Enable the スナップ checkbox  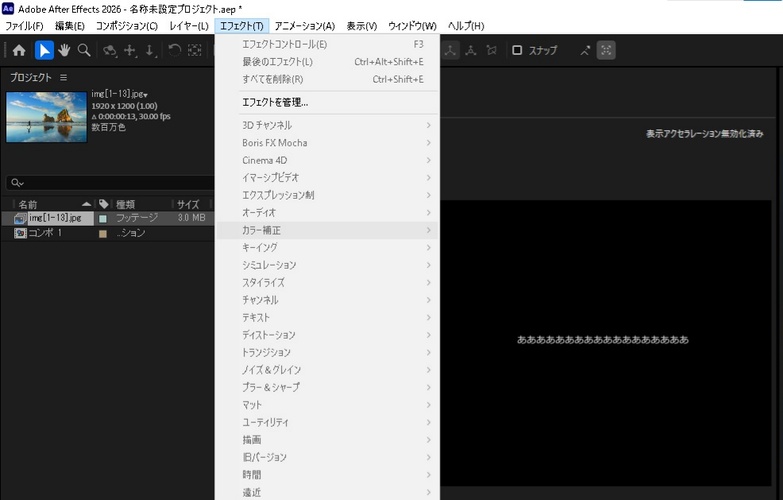tap(517, 50)
